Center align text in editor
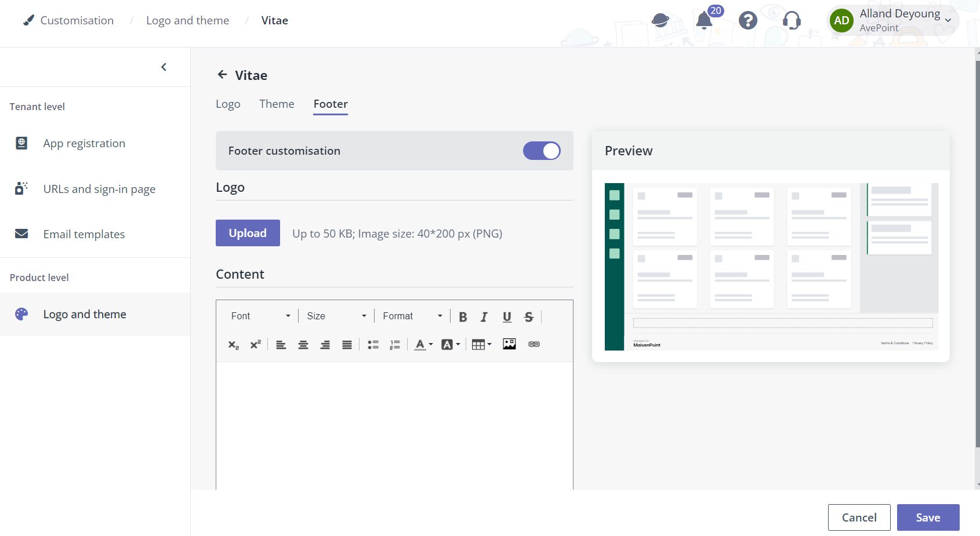The height and width of the screenshot is (536, 980). [x=303, y=345]
